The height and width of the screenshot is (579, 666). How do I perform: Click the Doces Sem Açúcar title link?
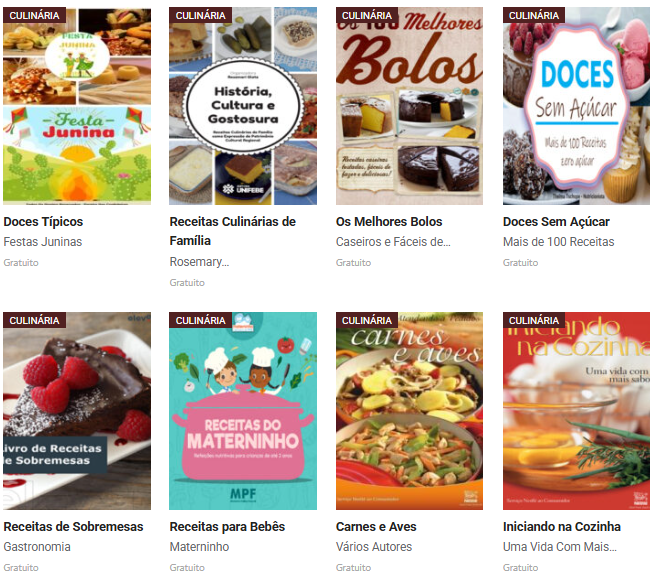coord(556,222)
